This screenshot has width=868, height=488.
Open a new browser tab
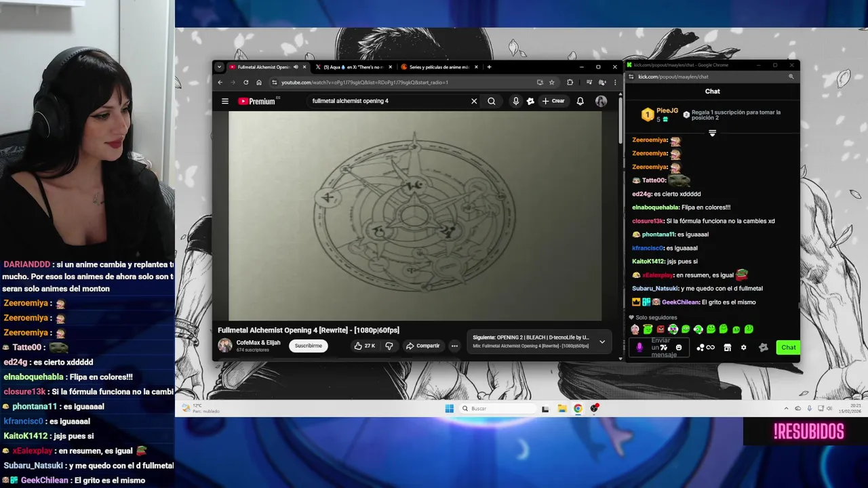pyautogui.click(x=489, y=67)
